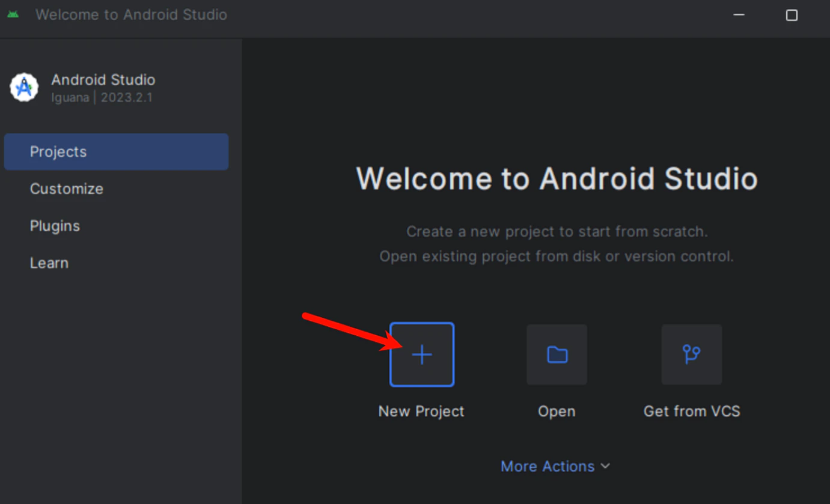Expand the More Actions dropdown
Screen dimensions: 830x504
(555, 466)
